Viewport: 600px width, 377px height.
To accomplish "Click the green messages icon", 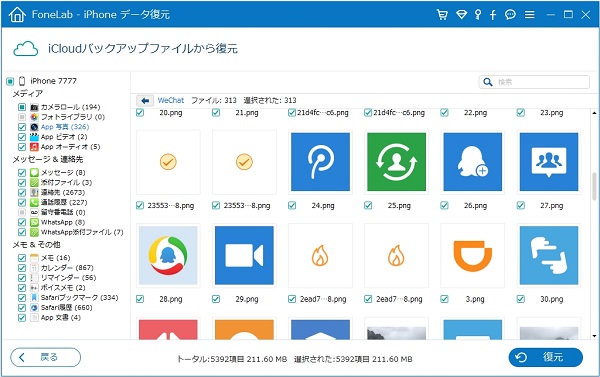I will coord(34,173).
